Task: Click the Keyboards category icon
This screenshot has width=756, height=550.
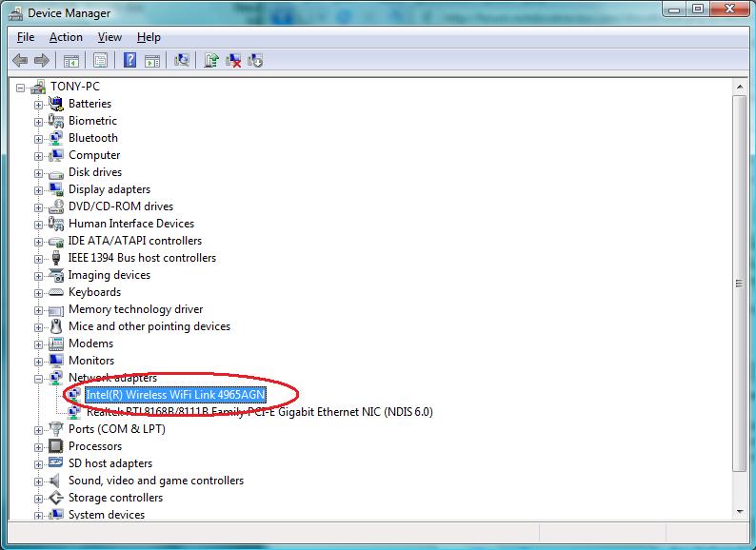Action: tap(56, 292)
